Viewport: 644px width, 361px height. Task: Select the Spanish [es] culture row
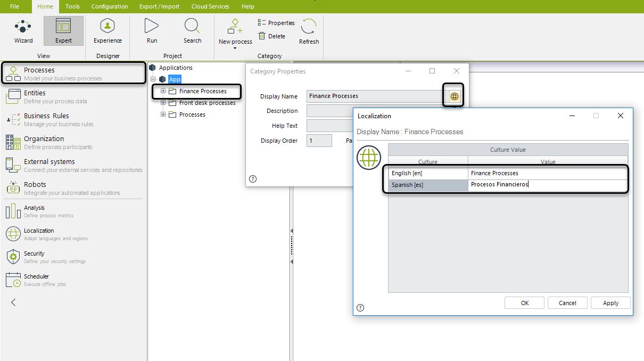[x=428, y=185]
